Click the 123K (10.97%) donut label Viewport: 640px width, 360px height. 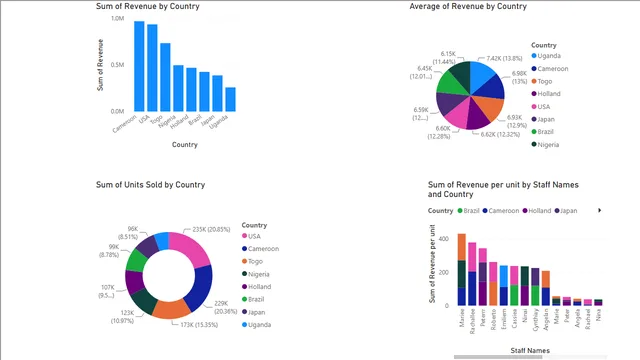(122, 317)
